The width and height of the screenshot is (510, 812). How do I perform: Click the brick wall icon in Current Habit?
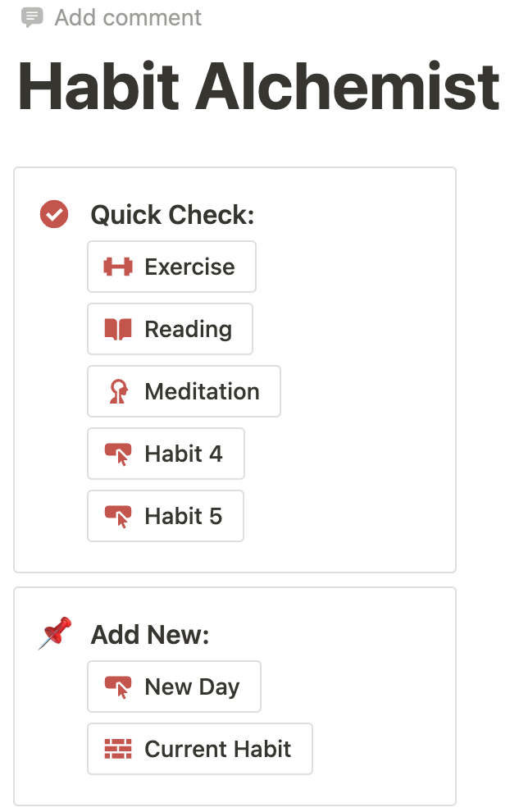coord(118,749)
